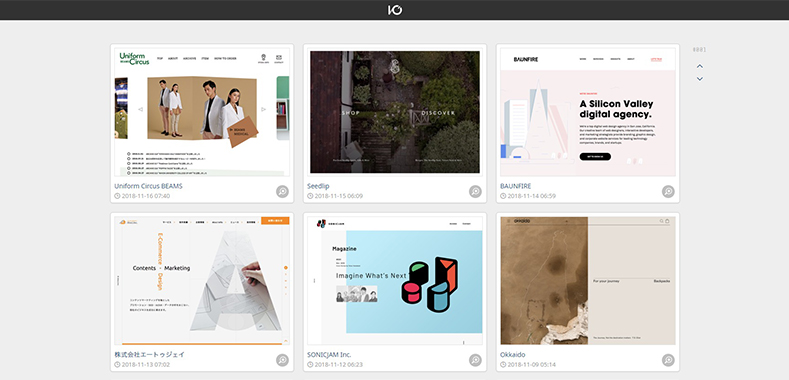Open magnifier icon on Uniform Circus BEAMS card

tap(282, 191)
